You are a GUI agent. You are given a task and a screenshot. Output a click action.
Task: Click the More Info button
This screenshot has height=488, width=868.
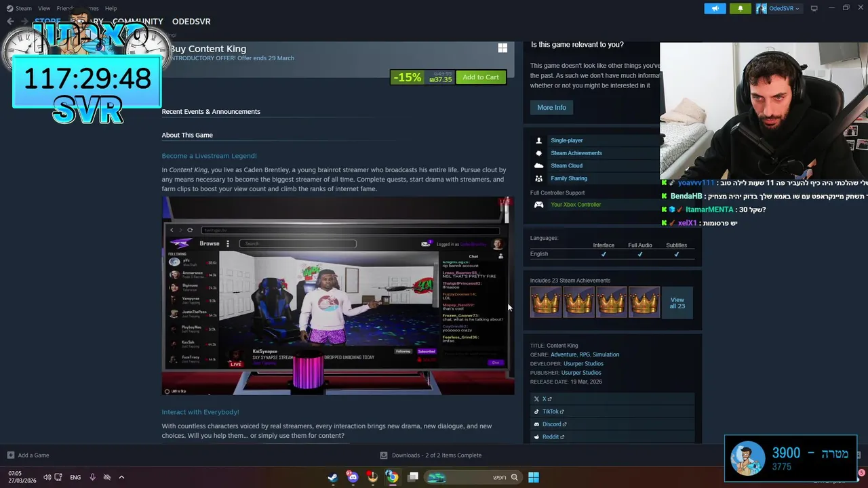tap(551, 107)
